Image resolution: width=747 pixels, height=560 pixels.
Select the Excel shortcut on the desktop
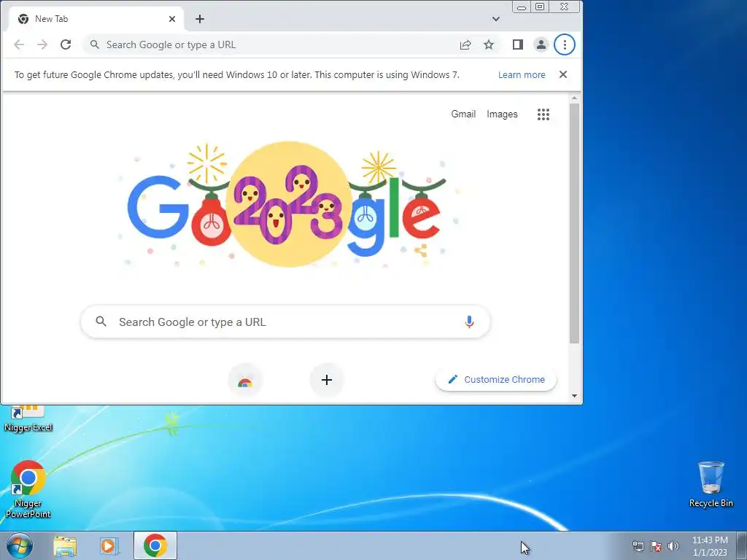pos(28,419)
